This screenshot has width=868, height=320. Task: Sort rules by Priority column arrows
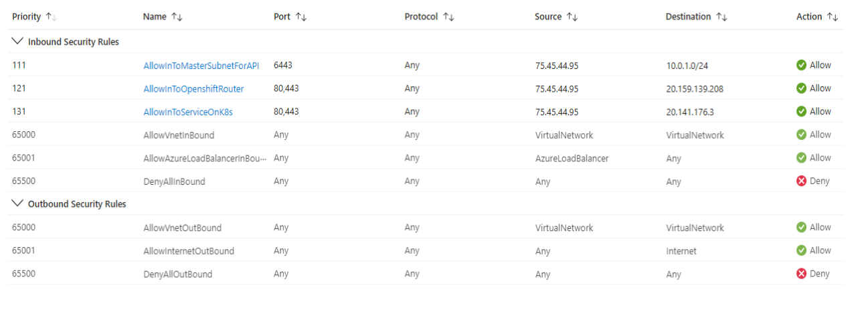click(x=51, y=17)
